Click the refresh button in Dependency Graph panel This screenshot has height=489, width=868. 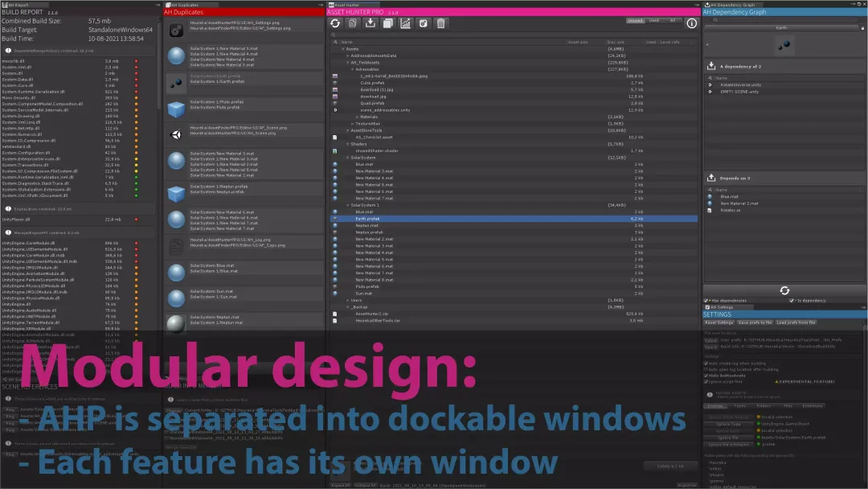tap(784, 290)
